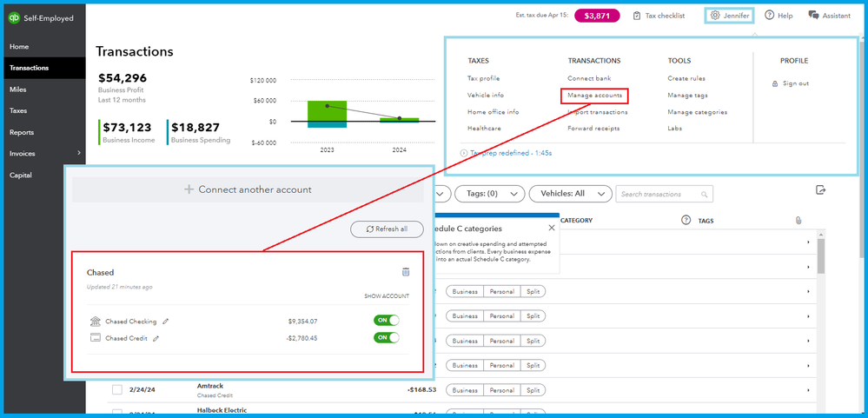Click the Tax checklist clipboard icon
Viewport: 868px width, 418px height.
[637, 16]
